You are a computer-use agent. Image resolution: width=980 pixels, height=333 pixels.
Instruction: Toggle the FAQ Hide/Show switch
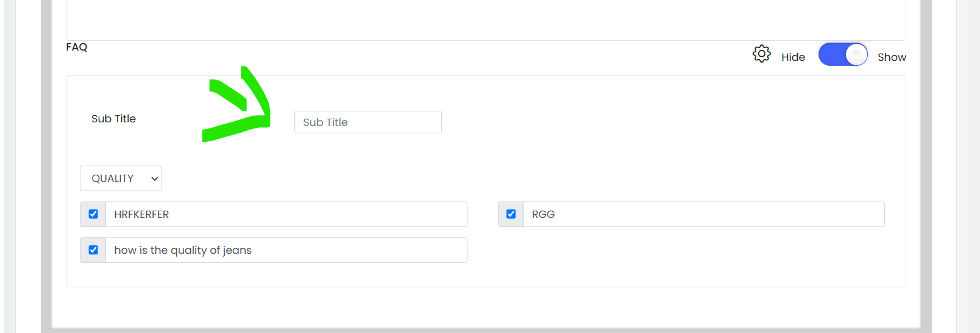[x=843, y=54]
